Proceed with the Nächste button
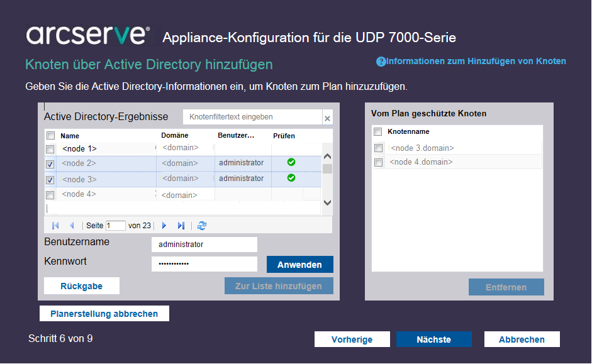This screenshot has height=364, width=592. 434,339
